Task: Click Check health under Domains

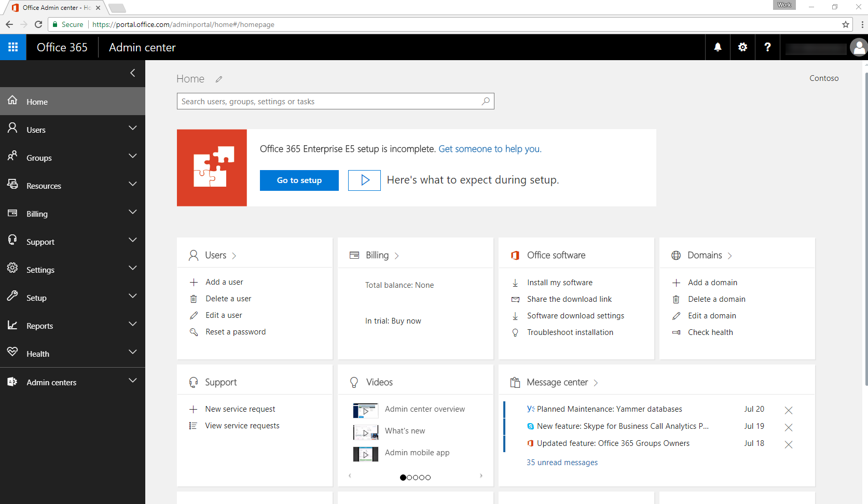Action: pyautogui.click(x=710, y=332)
